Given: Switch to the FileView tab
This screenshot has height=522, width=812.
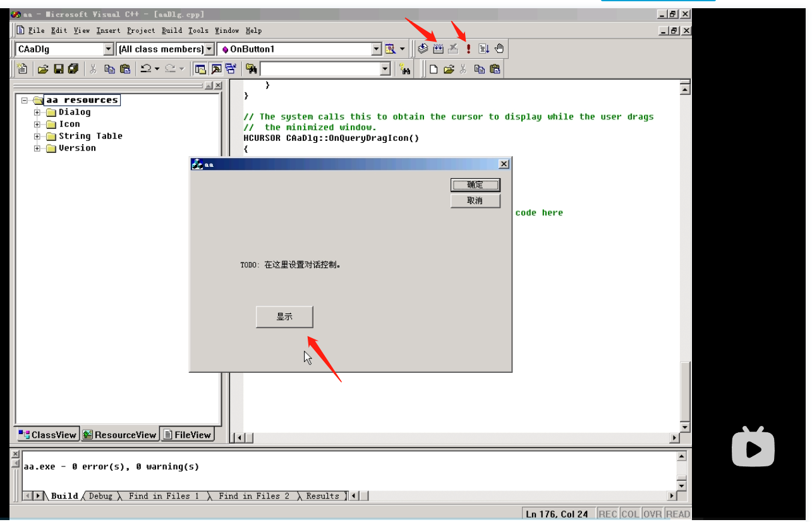Looking at the screenshot, I should tap(187, 435).
